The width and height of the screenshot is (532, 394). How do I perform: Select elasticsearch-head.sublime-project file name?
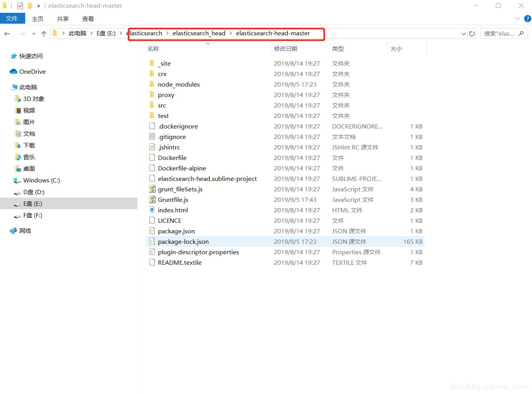coord(207,179)
